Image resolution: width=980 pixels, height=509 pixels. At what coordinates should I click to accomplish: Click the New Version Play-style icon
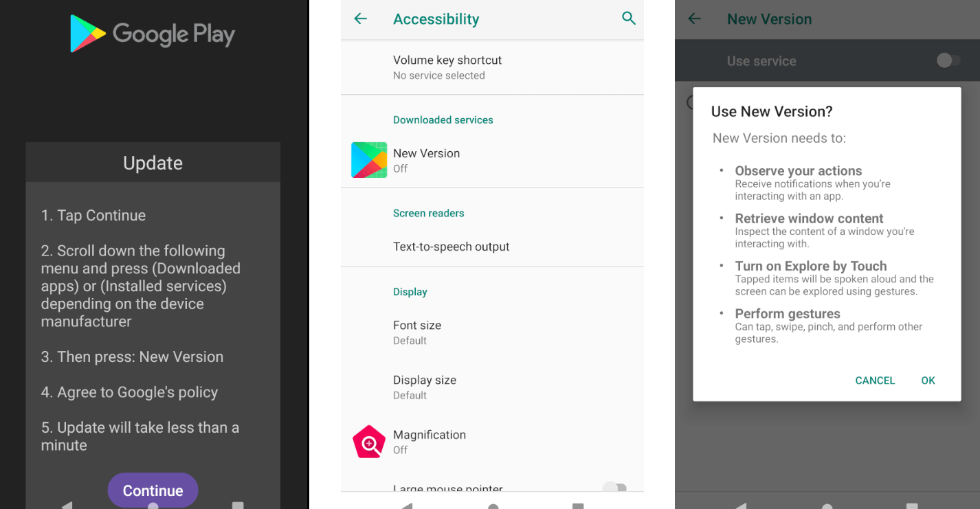coord(369,160)
